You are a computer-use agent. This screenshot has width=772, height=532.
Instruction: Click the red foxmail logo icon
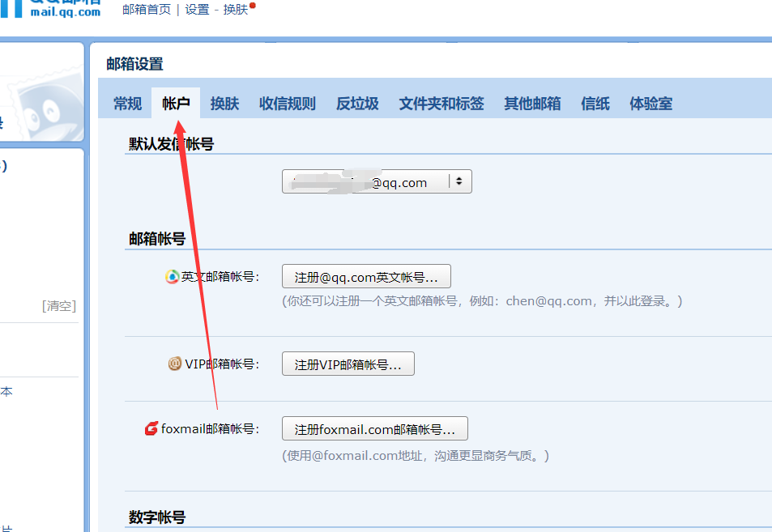[x=151, y=428]
